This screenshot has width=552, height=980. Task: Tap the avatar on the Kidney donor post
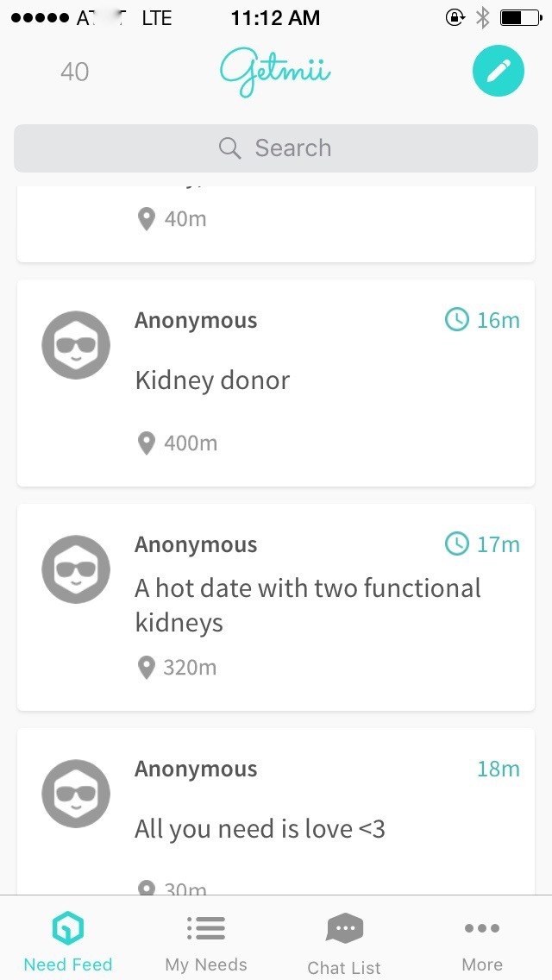click(76, 345)
